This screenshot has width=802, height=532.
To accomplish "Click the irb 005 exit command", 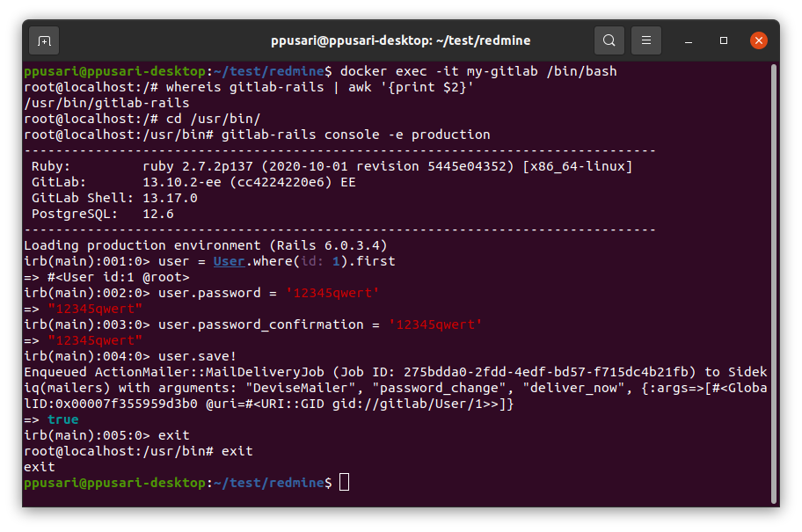I will [x=106, y=435].
